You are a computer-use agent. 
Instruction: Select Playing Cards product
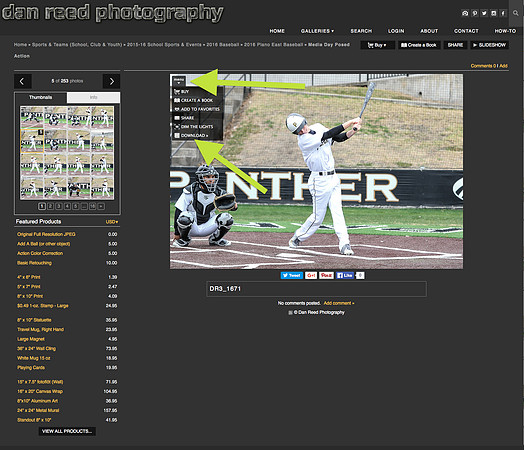(x=31, y=367)
